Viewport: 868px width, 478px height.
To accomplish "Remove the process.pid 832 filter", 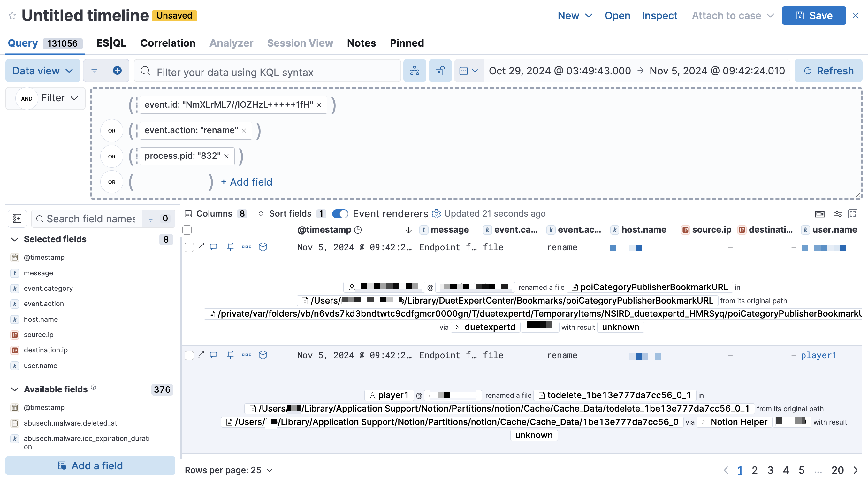I will 226,156.
